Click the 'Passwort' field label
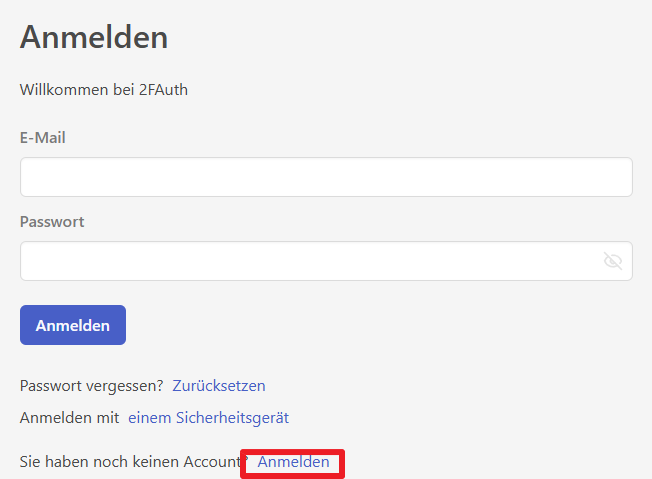Screen dimensions: 652x479 coord(52,222)
